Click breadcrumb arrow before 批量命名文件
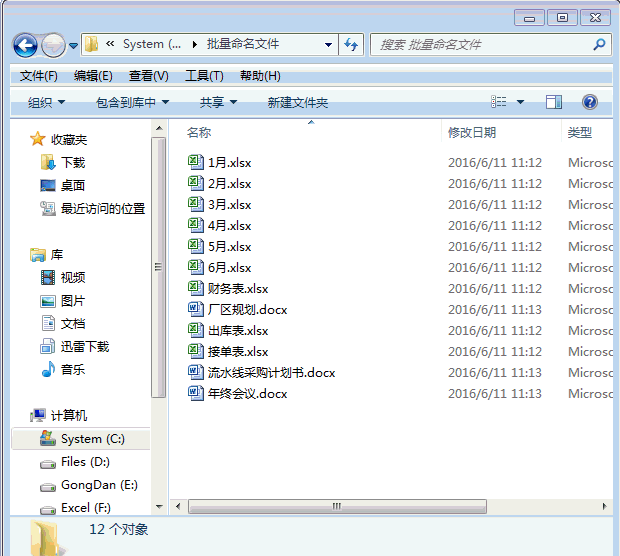The image size is (620, 556). coord(195,44)
